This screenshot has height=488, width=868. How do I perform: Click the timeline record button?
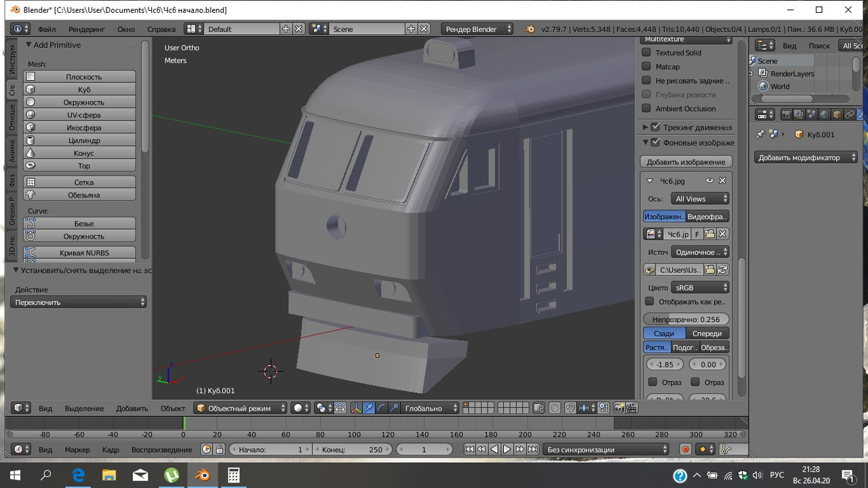click(686, 449)
